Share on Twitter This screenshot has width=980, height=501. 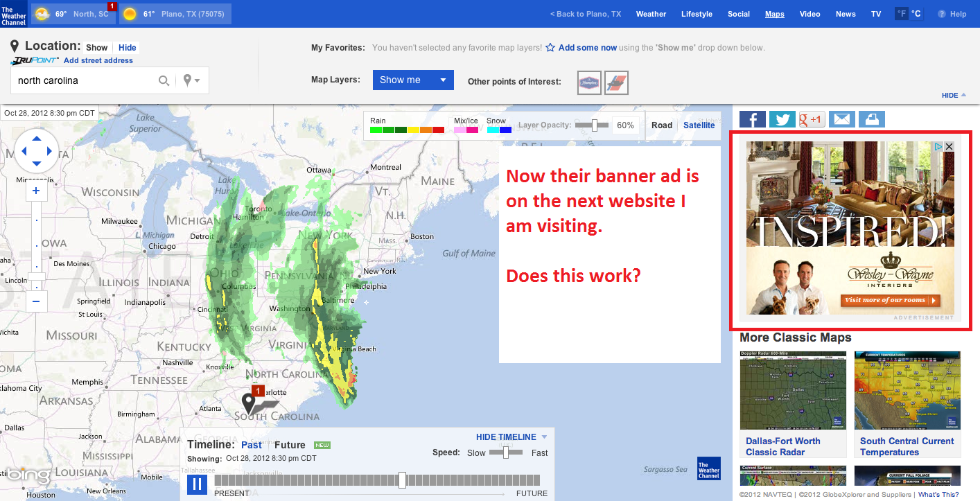(782, 119)
